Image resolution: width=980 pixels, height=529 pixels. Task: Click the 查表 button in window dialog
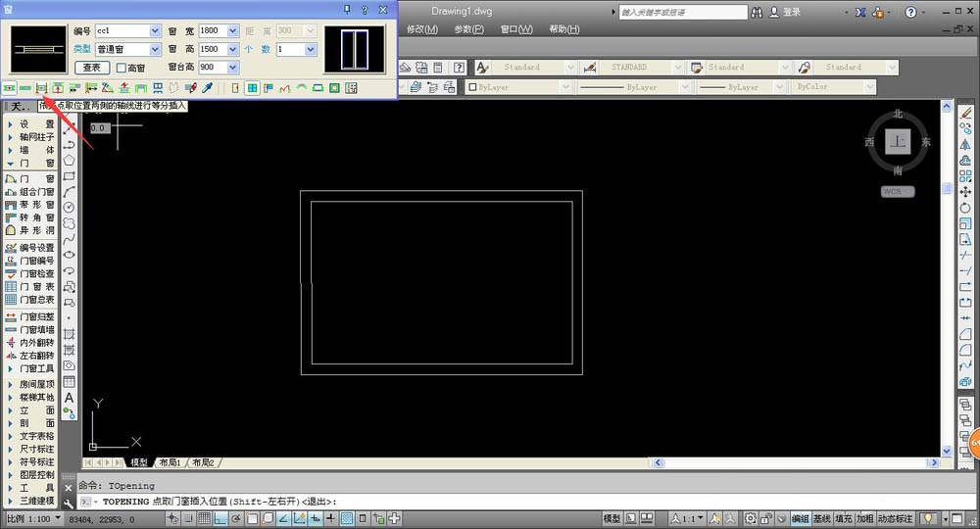coord(92,68)
